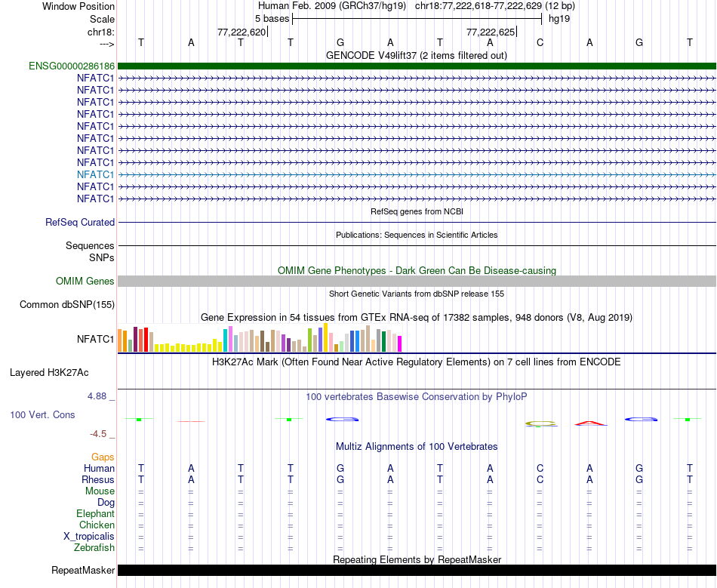Click the NFATC1 label beside the GTEx bar chart

(x=96, y=339)
